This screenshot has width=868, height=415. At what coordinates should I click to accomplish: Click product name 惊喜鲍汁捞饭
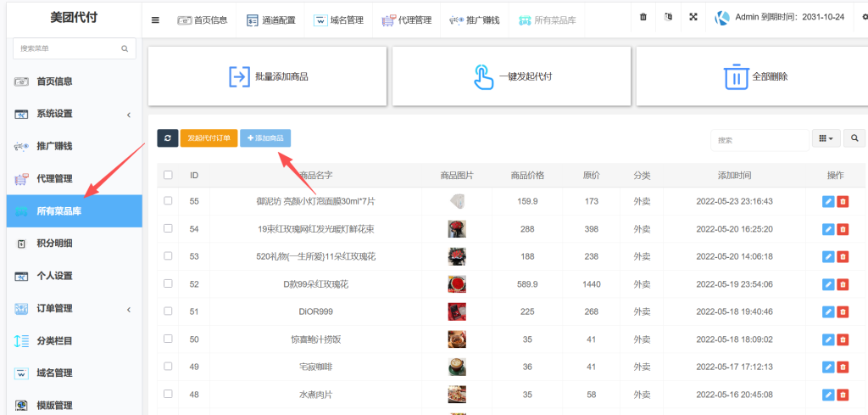(x=316, y=339)
